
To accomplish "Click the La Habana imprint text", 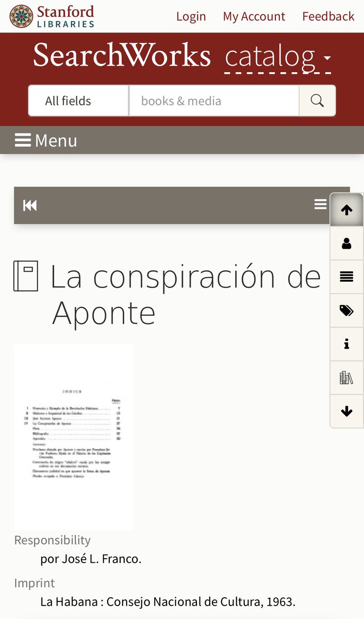I will point(168,601).
